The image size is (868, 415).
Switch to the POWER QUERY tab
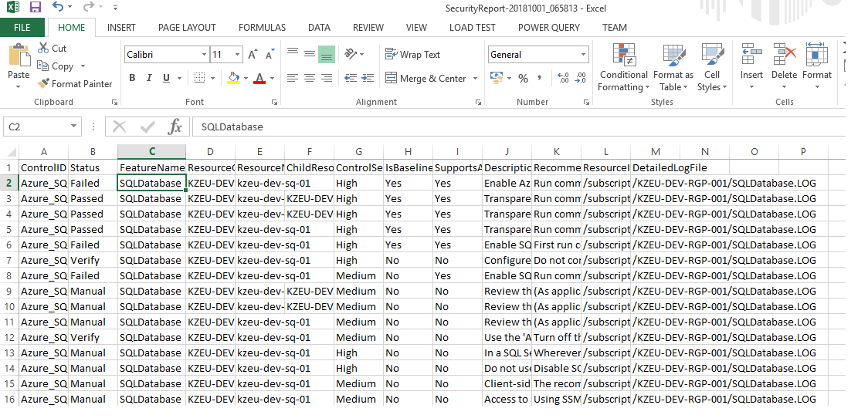(x=549, y=27)
